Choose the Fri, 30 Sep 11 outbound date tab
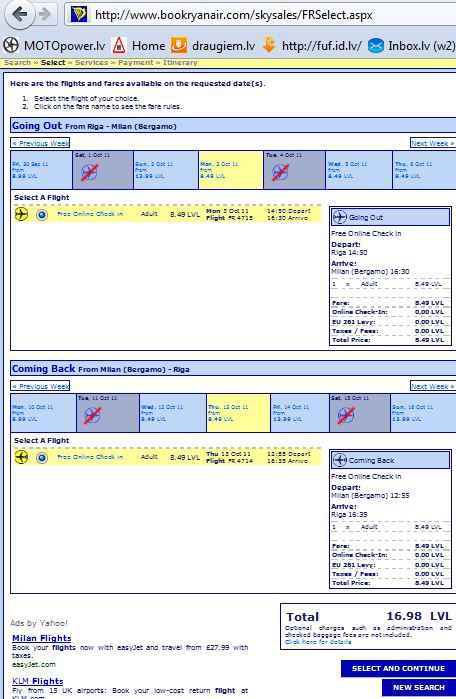The height and width of the screenshot is (699, 456). pyautogui.click(x=41, y=170)
